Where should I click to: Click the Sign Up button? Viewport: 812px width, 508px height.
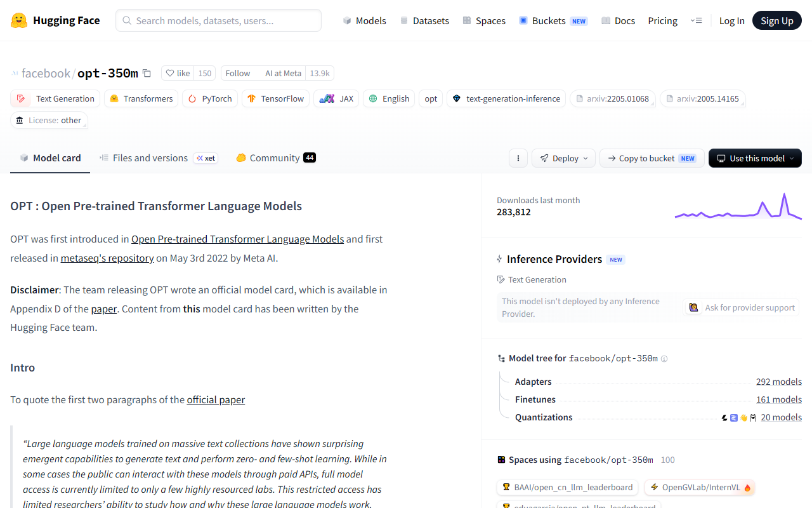click(777, 20)
